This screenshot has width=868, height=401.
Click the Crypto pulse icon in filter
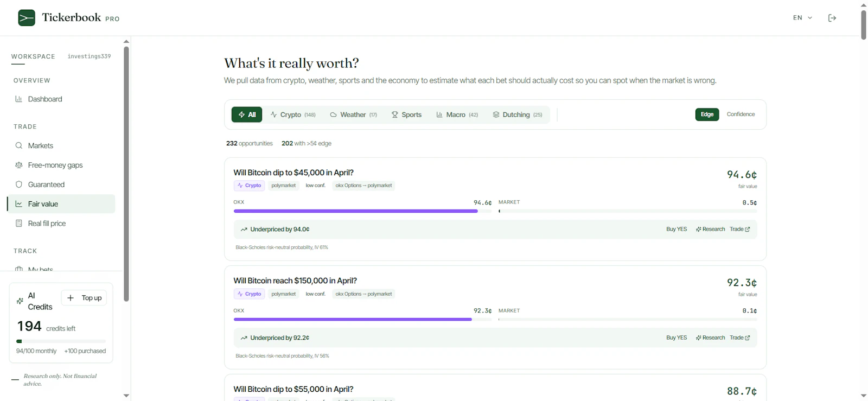(x=274, y=114)
